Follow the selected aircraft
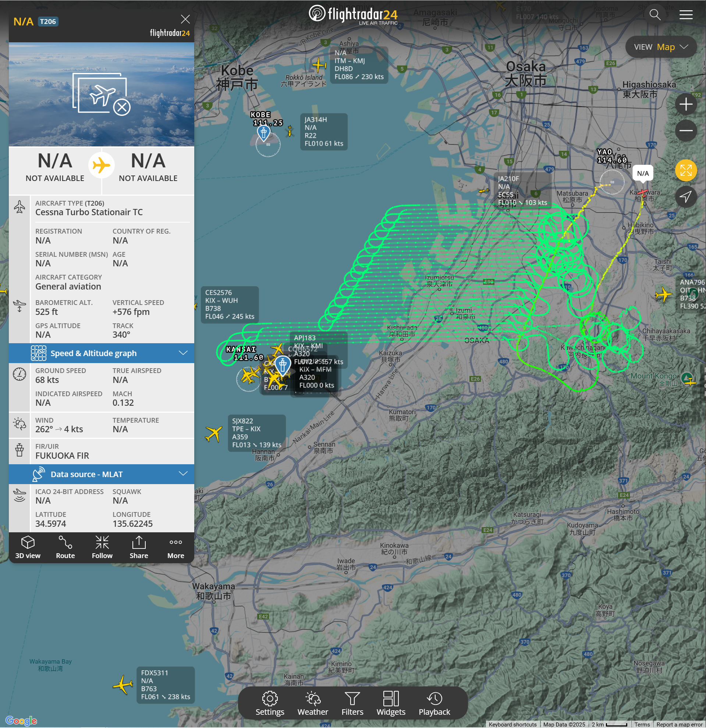This screenshot has width=706, height=728. pyautogui.click(x=102, y=547)
